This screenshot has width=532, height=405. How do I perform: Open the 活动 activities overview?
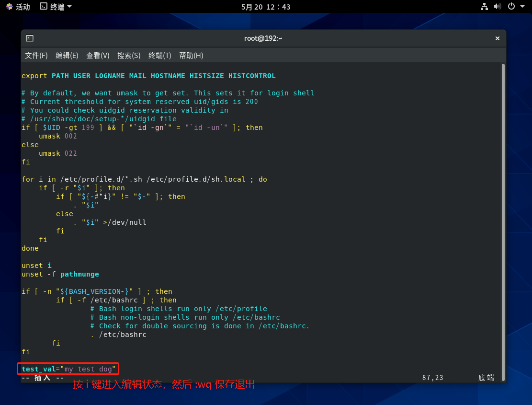(18, 7)
